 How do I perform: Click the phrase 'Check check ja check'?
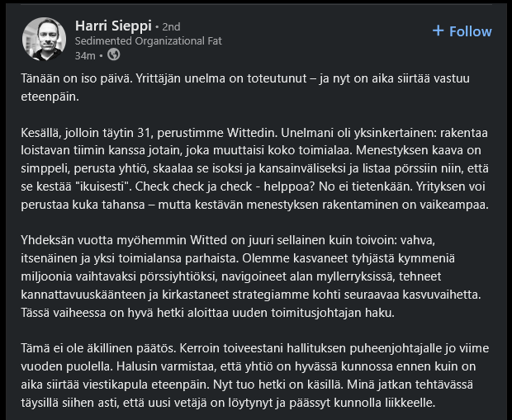[x=193, y=186]
